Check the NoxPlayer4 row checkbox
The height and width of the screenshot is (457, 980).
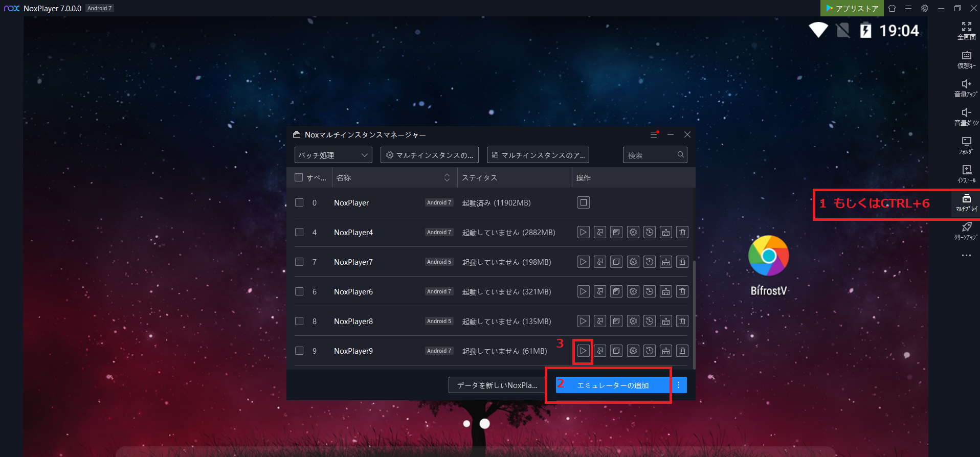[x=299, y=232]
